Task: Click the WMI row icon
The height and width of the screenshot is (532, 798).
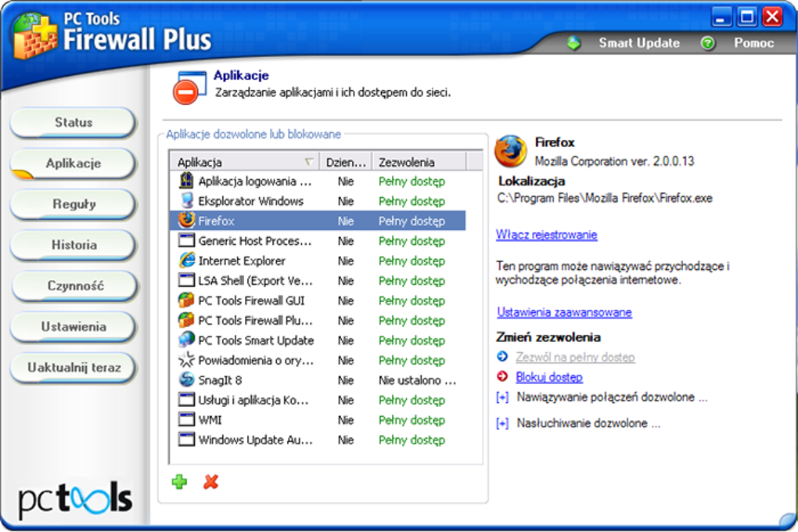Action: pos(187,419)
